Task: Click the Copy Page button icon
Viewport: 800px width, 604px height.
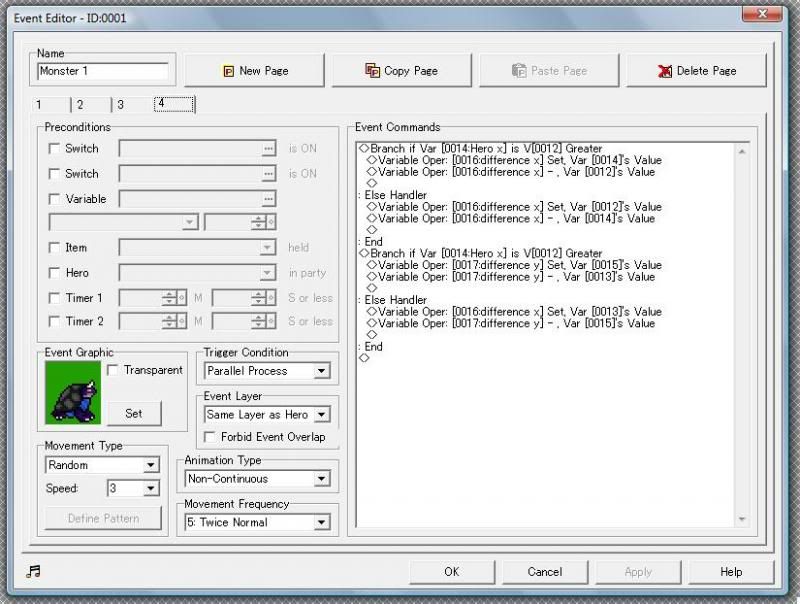Action: (x=373, y=71)
